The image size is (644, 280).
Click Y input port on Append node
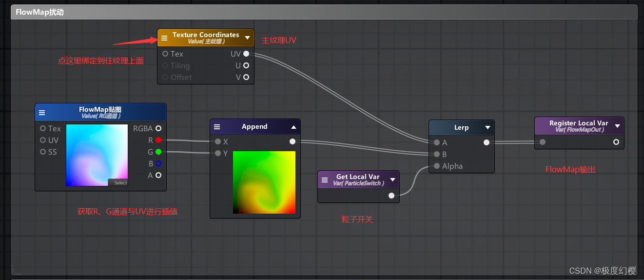pyautogui.click(x=218, y=154)
